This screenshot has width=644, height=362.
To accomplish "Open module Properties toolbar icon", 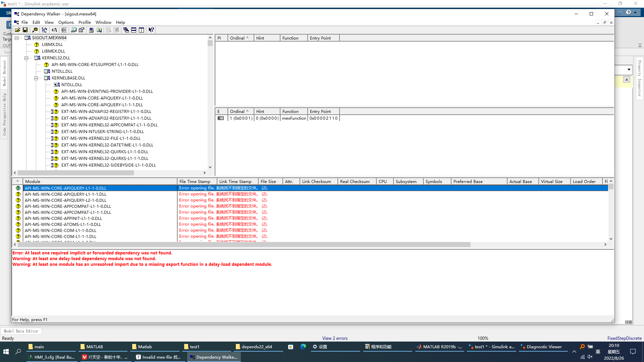I will coord(82,30).
